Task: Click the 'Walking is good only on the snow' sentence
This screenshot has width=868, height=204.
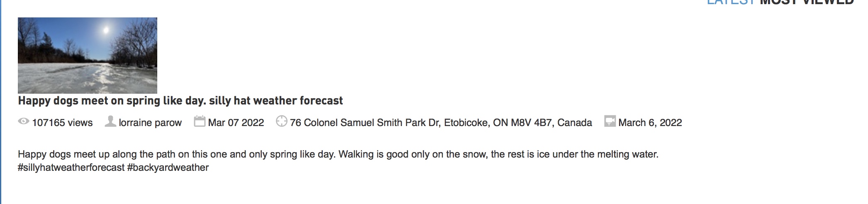Action: tap(498, 154)
